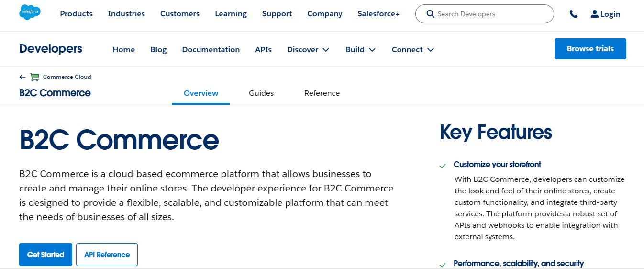Open the Learning menu
Image resolution: width=644 pixels, height=269 pixels.
point(231,14)
